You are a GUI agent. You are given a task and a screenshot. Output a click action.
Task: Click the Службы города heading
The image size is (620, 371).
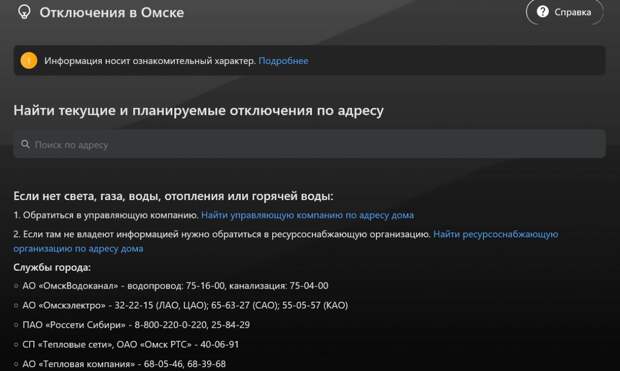pyautogui.click(x=52, y=267)
